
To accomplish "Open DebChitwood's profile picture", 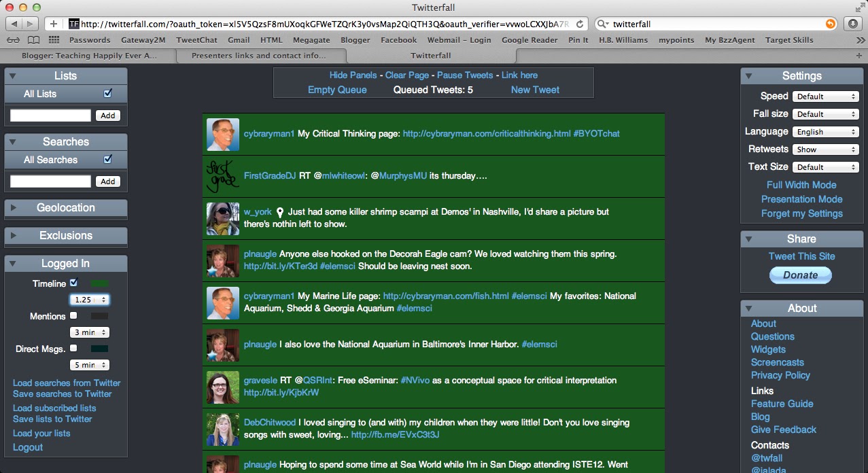I will click(x=223, y=430).
